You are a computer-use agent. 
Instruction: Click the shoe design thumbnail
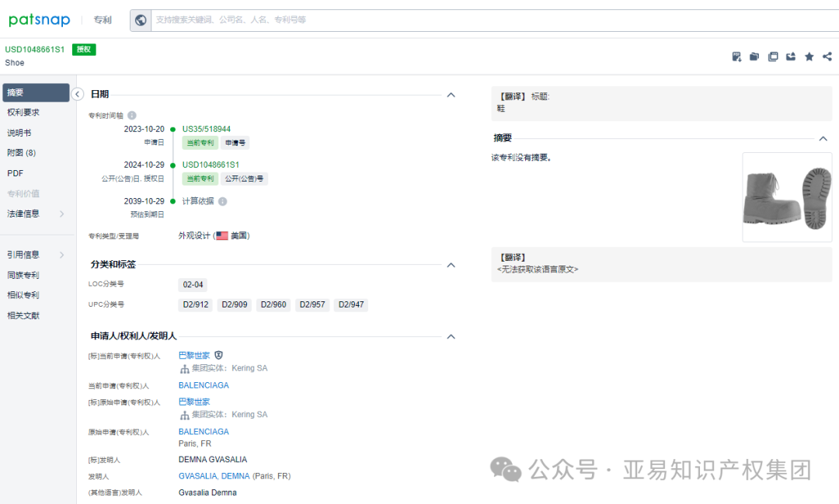point(787,197)
